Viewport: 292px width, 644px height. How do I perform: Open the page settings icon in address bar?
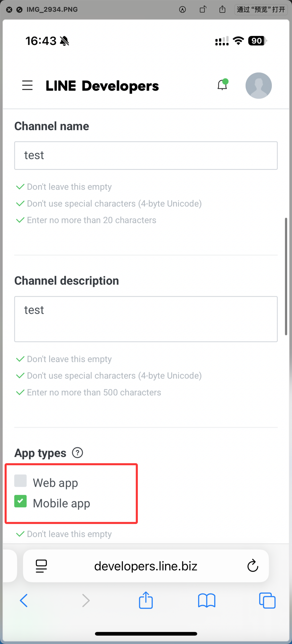(41, 566)
